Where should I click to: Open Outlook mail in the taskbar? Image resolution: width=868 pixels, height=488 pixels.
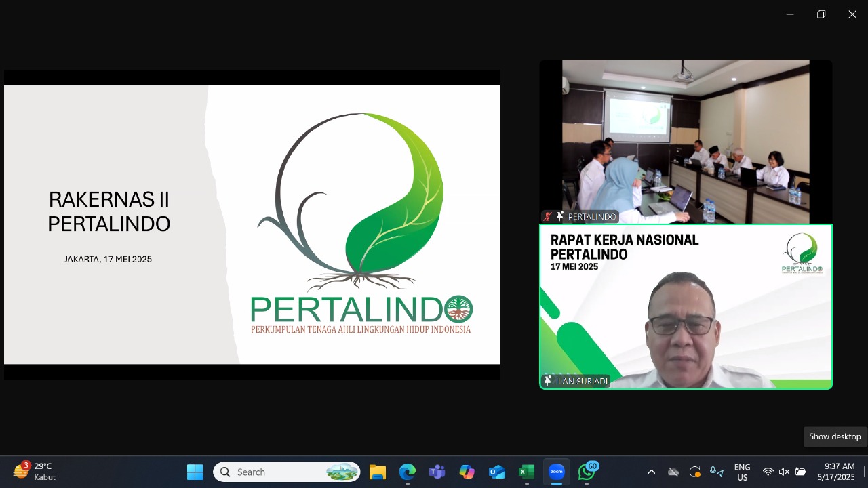[x=497, y=472]
